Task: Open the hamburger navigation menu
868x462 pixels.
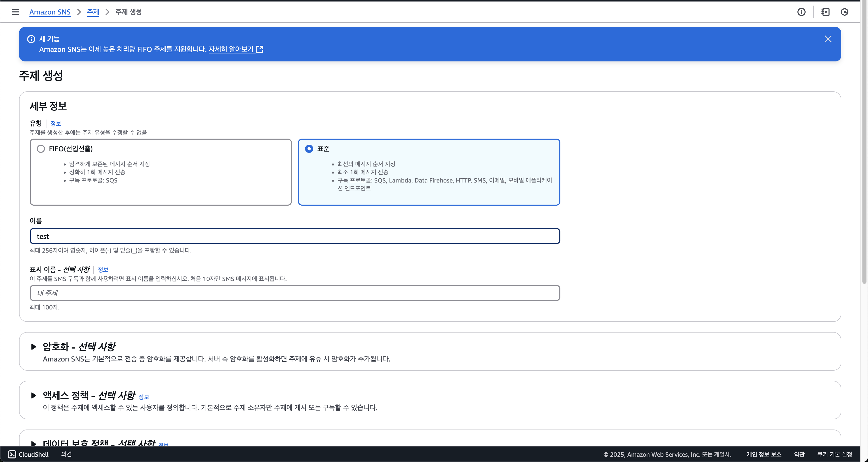Action: [x=15, y=12]
